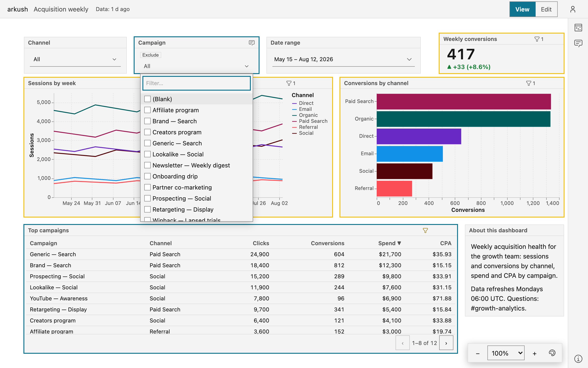Go to previous page of campaigns
The width and height of the screenshot is (588, 368).
tap(403, 343)
